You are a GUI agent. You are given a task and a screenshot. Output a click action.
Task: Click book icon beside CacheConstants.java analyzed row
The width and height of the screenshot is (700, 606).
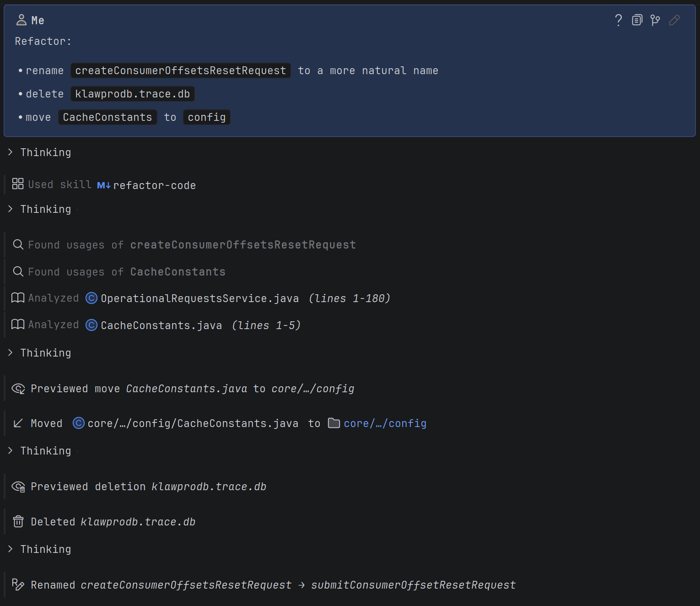point(18,325)
